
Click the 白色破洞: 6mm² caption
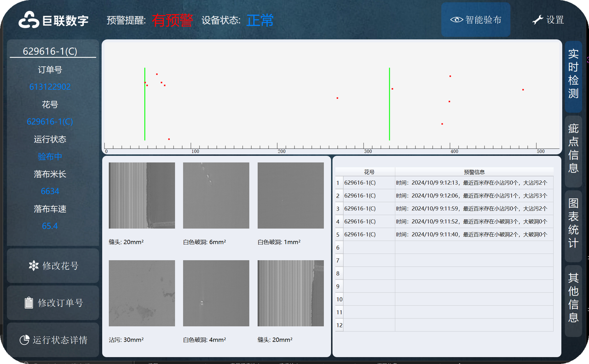204,242
